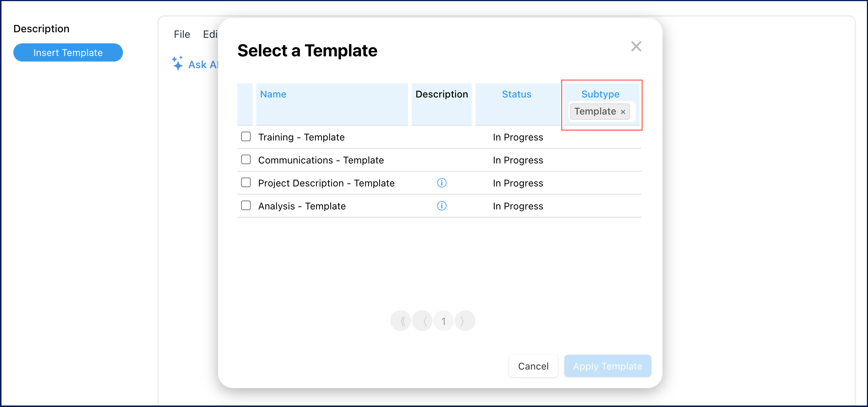
Task: Click the info icon beside Analysis - Template
Action: pyautogui.click(x=442, y=206)
